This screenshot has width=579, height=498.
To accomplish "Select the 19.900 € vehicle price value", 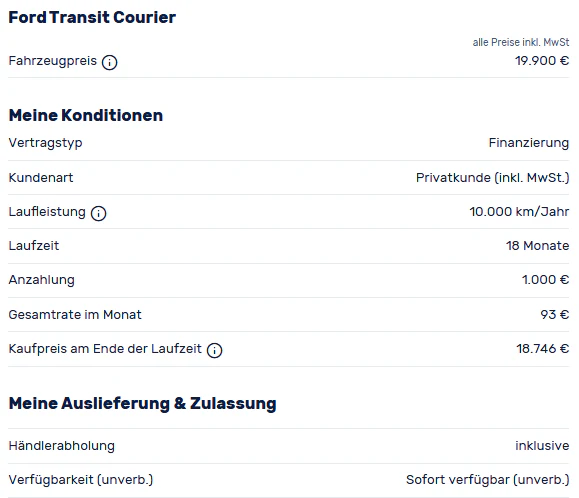I will click(x=542, y=61).
